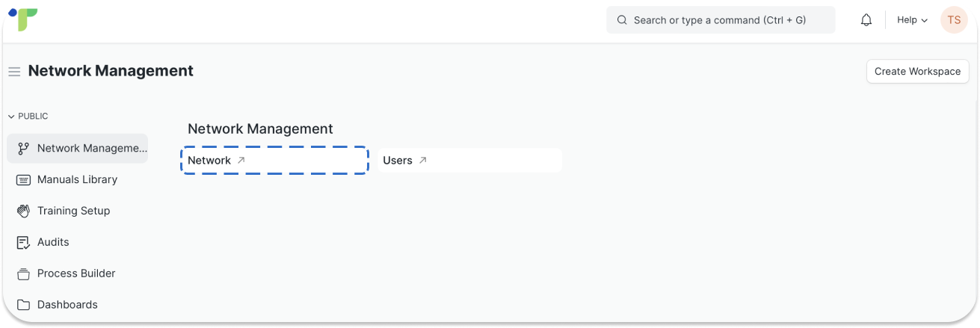The height and width of the screenshot is (328, 980).
Task: Go to Audits in the sidebar
Action: coord(53,242)
